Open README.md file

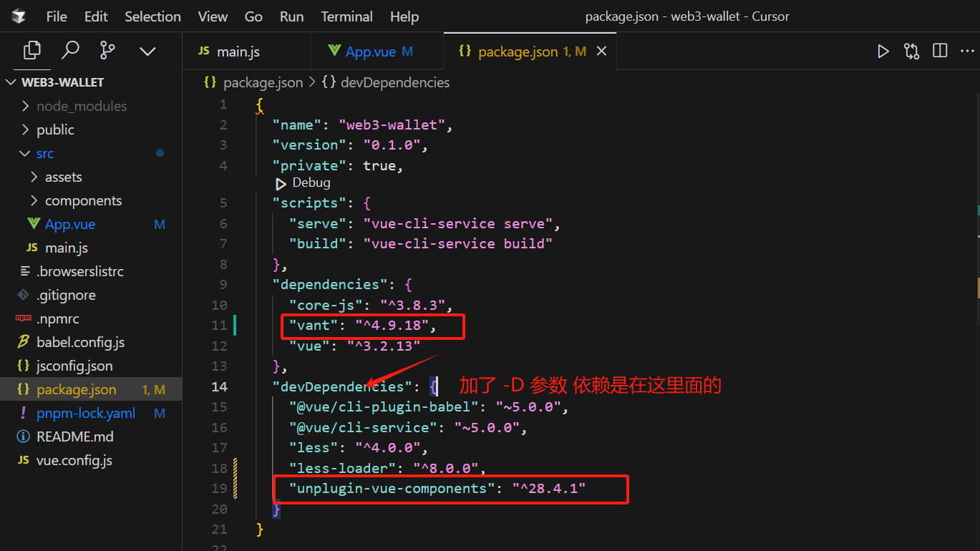(91, 437)
